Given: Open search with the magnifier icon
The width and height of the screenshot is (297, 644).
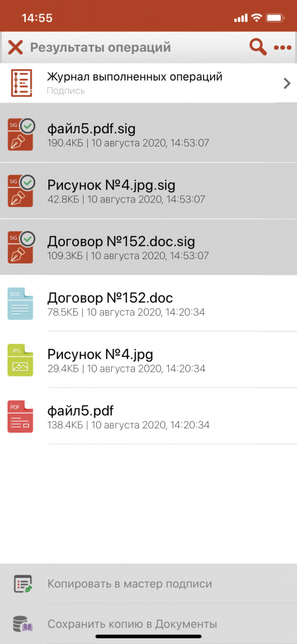Looking at the screenshot, I should [258, 47].
